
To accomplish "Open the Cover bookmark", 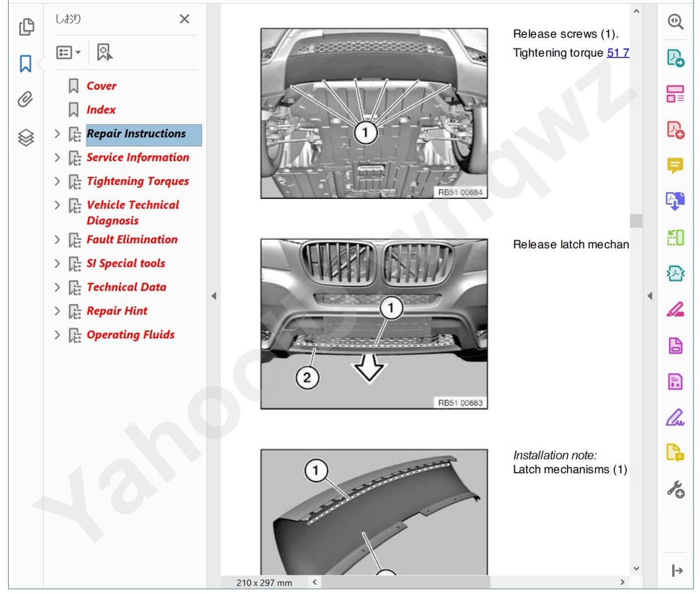I will click(101, 86).
